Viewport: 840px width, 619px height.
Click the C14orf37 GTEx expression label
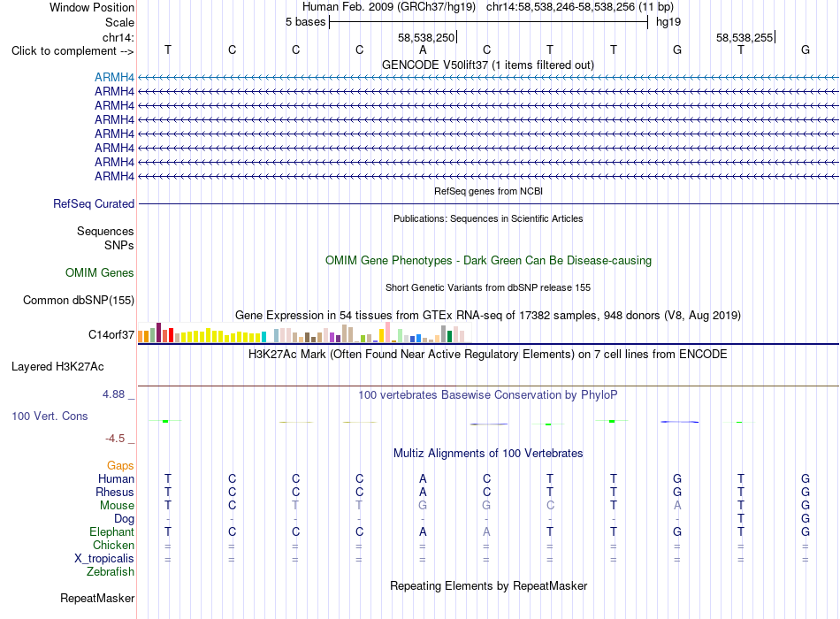tap(111, 335)
